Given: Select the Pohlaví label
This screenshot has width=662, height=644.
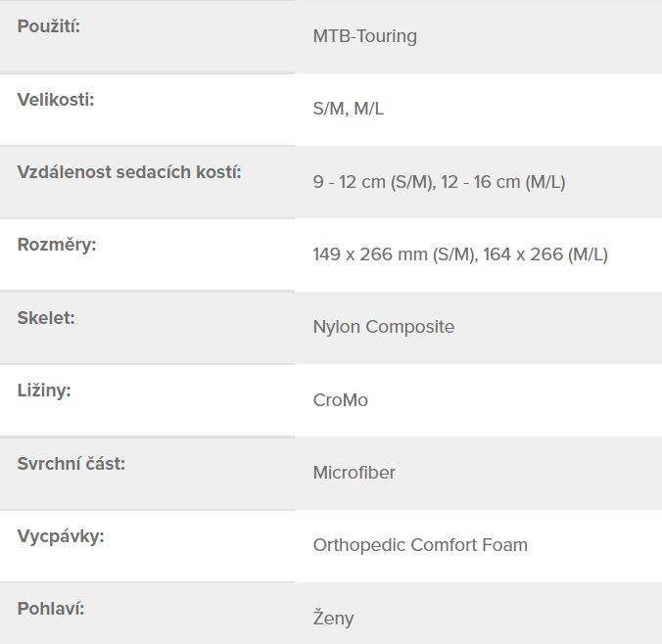Looking at the screenshot, I should point(51,609).
